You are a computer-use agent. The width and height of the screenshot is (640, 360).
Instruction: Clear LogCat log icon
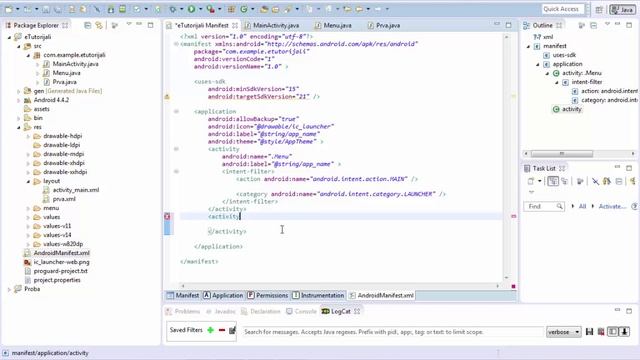(601, 332)
